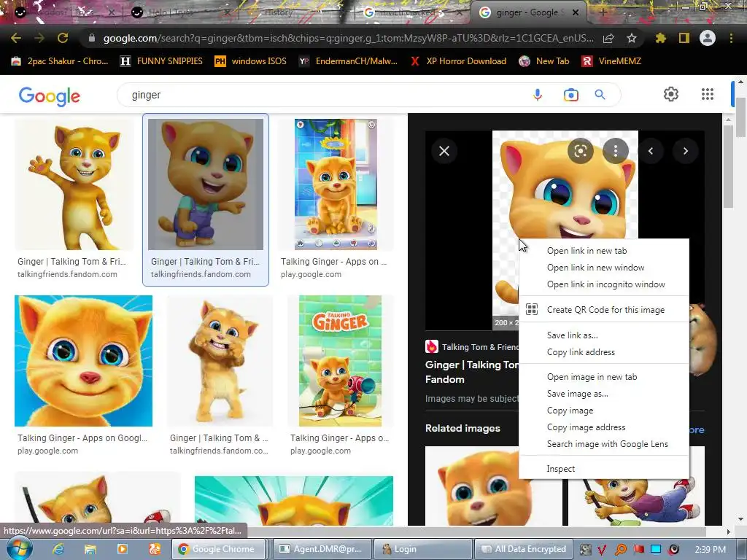Open preview panel's three-dot options
747x560 pixels.
tap(616, 151)
